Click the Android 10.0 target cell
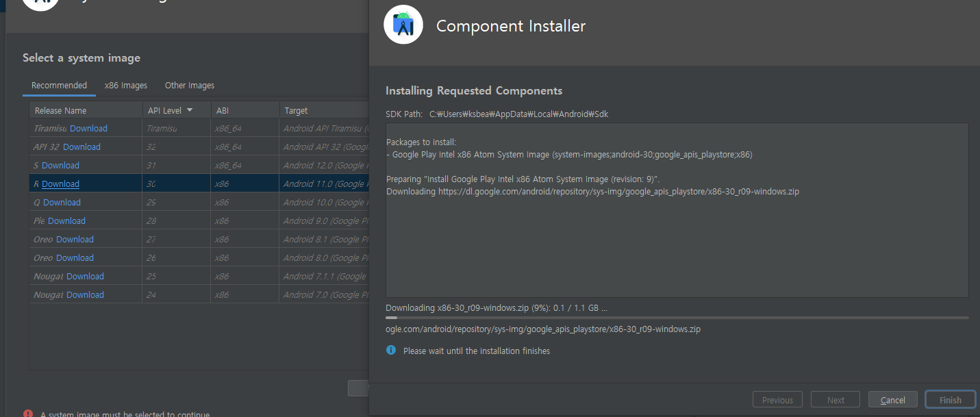 [x=324, y=202]
